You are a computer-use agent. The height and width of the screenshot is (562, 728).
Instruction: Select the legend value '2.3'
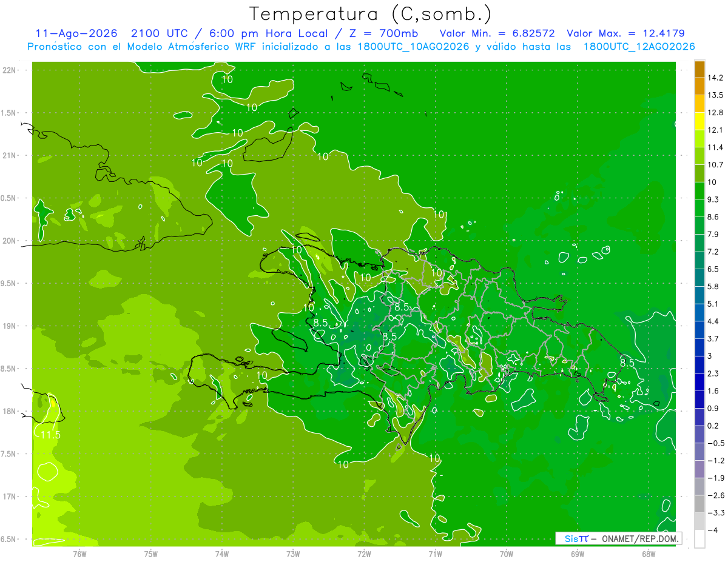coord(714,373)
